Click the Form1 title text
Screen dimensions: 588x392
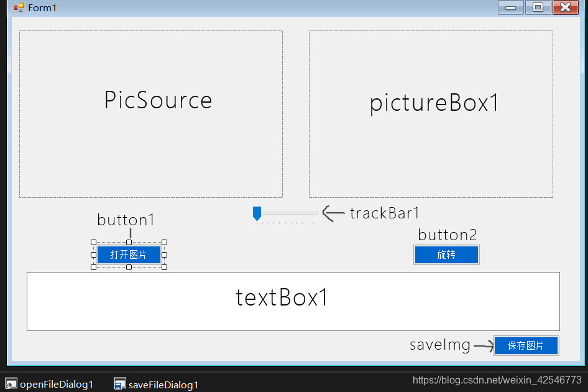click(42, 8)
